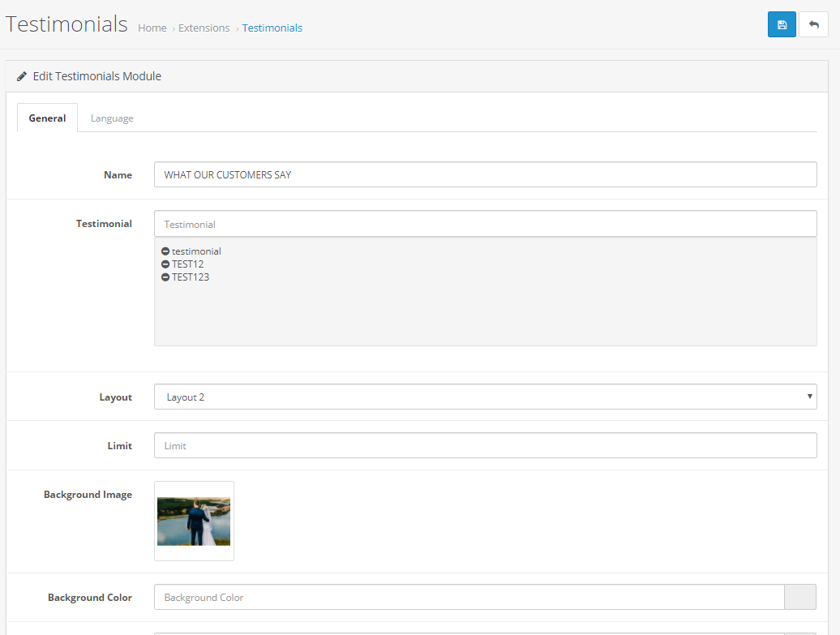Open the Home breadcrumb link
The image size is (840, 635).
152,28
